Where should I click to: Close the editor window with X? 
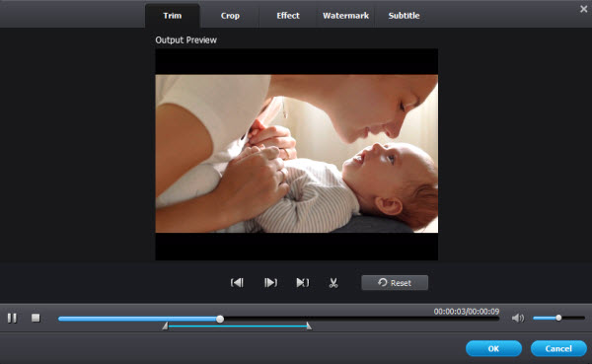584,9
